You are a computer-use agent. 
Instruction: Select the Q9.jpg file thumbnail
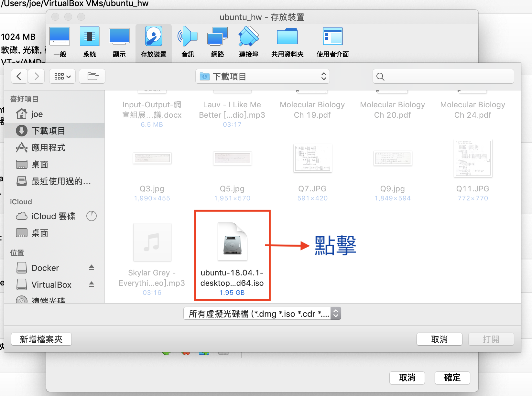click(x=393, y=158)
